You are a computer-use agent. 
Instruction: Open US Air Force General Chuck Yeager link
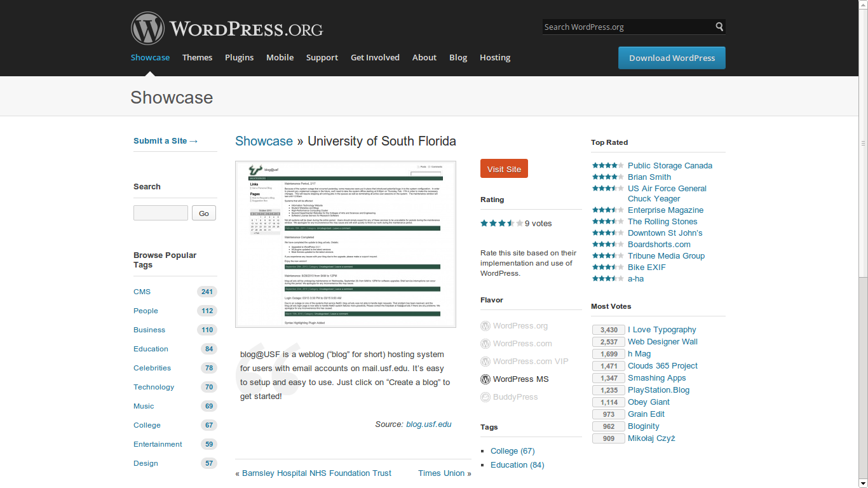click(667, 194)
